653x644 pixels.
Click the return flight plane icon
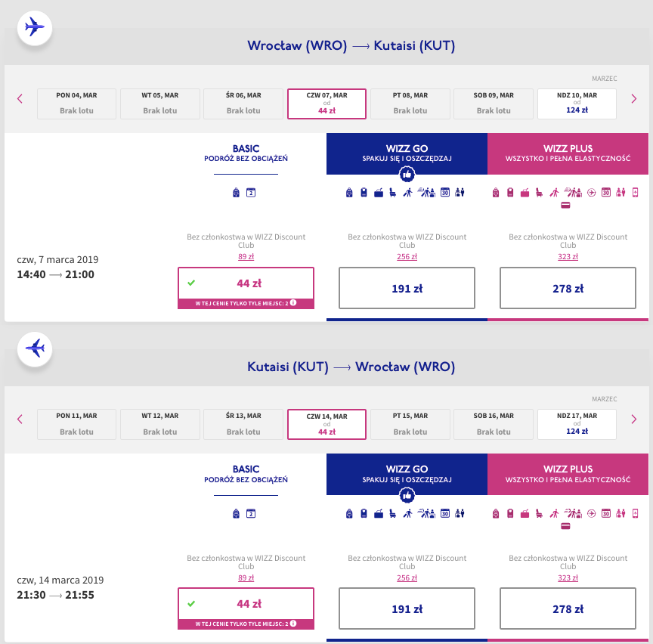point(35,349)
